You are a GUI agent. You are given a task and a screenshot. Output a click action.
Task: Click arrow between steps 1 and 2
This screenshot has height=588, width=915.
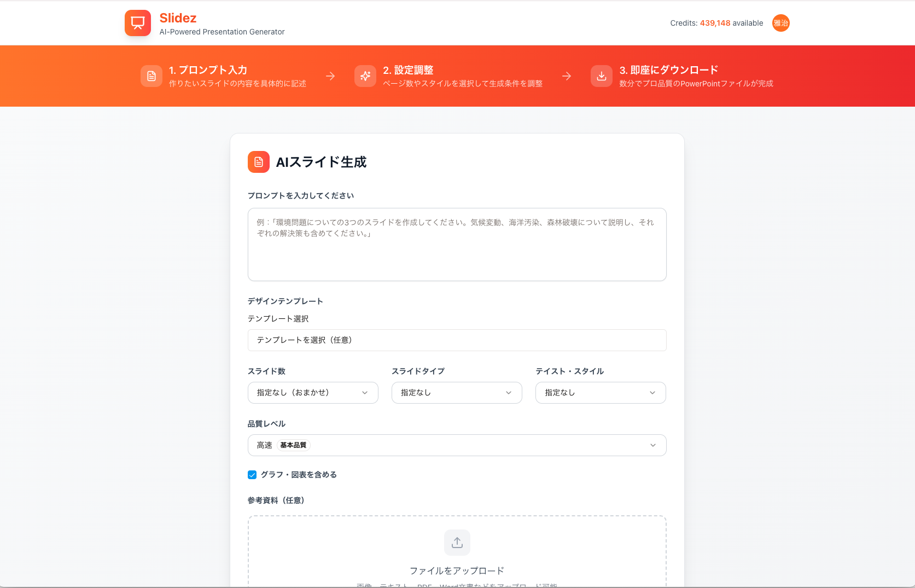(330, 76)
